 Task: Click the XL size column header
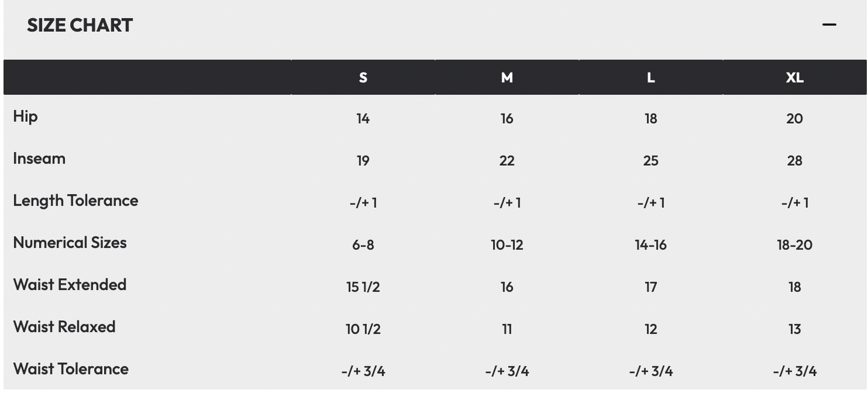pos(794,78)
